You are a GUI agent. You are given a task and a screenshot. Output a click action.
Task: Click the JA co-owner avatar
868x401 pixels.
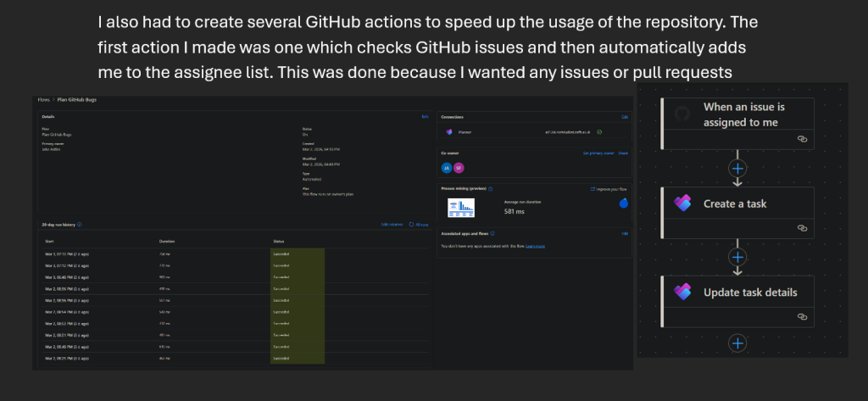click(446, 168)
